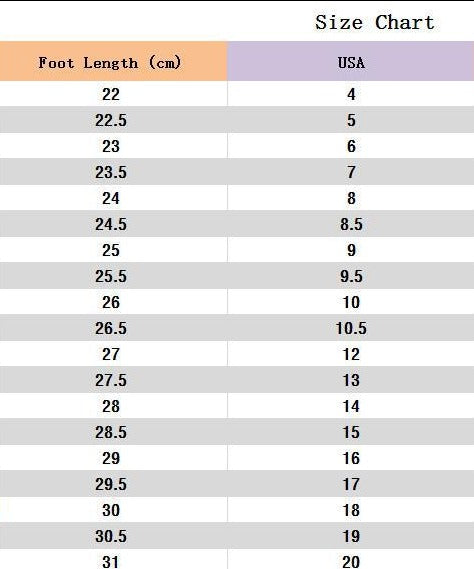Click USA size 6 cell
This screenshot has width=474, height=569.
coord(351,146)
